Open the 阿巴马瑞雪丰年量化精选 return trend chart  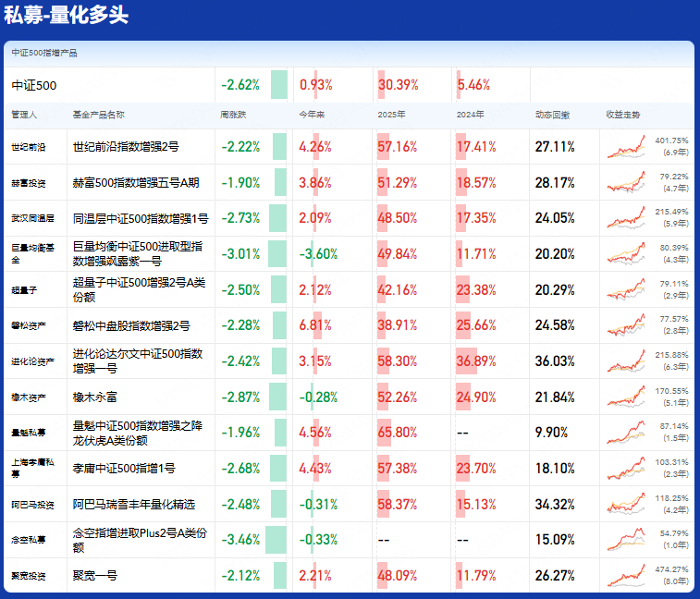626,505
